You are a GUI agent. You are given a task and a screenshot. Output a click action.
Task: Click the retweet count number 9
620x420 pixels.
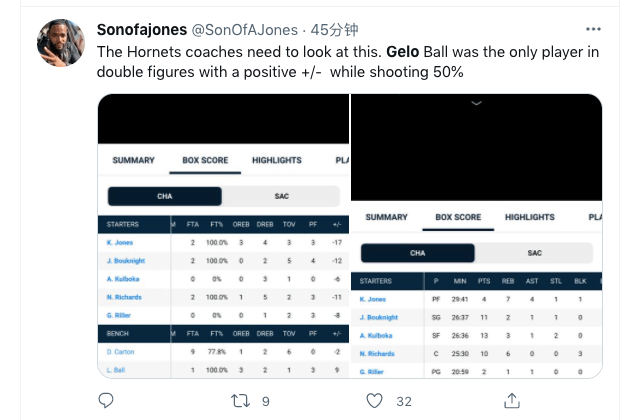click(x=266, y=401)
